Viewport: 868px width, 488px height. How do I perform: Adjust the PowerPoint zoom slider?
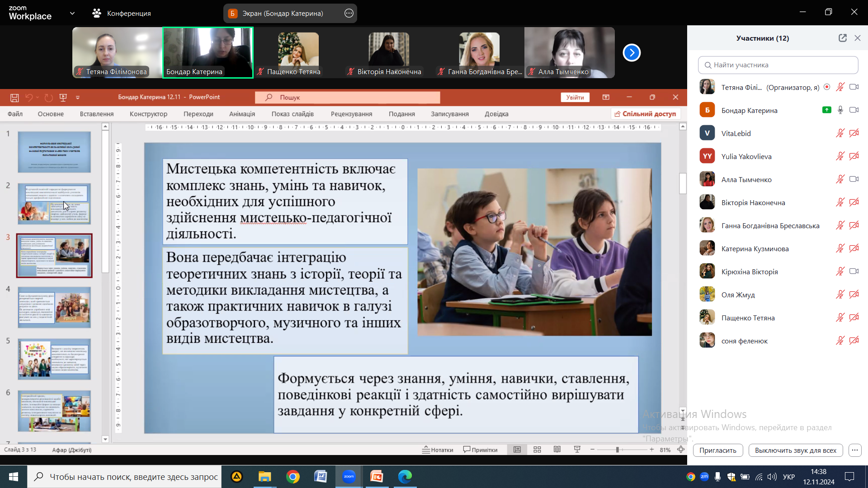618,450
